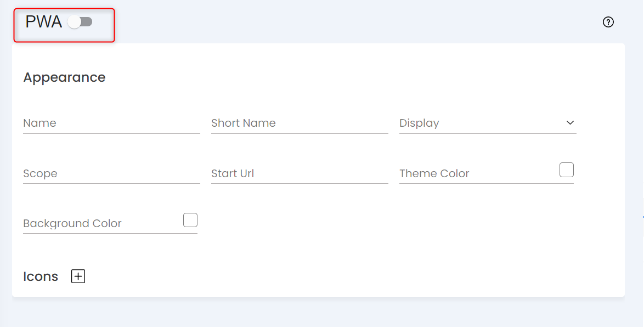Open the Background Color picker swatch
Image resolution: width=644 pixels, height=327 pixels.
(x=190, y=220)
